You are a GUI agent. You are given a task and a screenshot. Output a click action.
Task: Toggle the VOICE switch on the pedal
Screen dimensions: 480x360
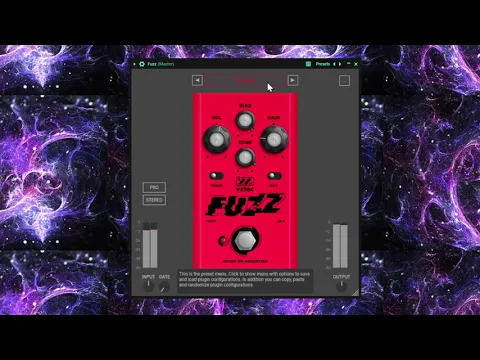click(x=216, y=175)
